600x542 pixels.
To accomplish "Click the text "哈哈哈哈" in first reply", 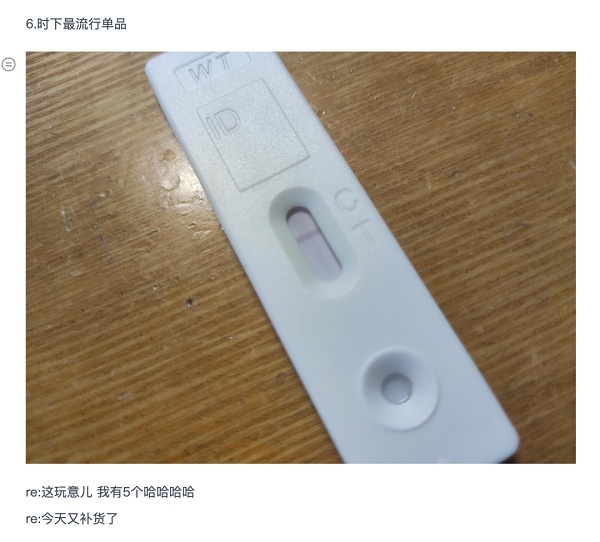I will pyautogui.click(x=169, y=492).
